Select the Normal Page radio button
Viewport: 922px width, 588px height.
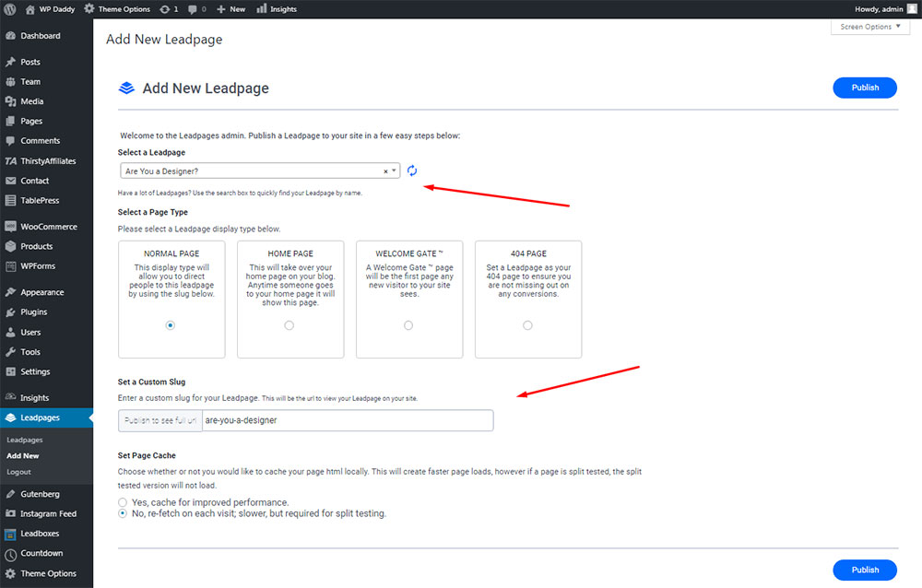pyautogui.click(x=171, y=325)
